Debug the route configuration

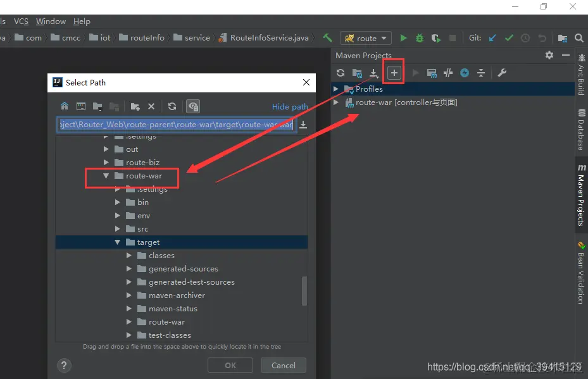420,38
